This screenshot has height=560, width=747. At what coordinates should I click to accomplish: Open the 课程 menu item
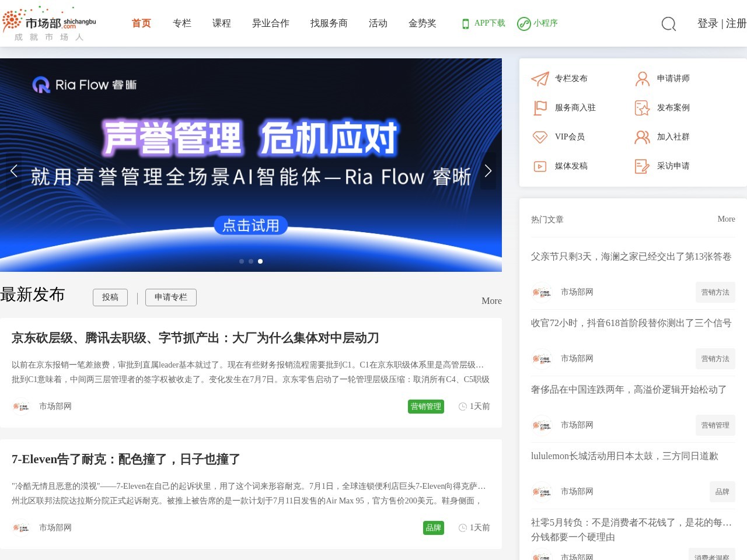click(x=222, y=23)
